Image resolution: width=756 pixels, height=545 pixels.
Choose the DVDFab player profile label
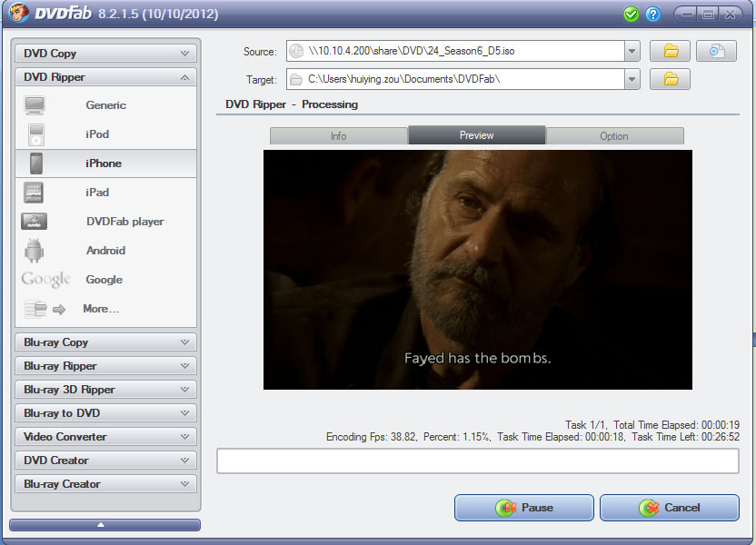tap(125, 222)
